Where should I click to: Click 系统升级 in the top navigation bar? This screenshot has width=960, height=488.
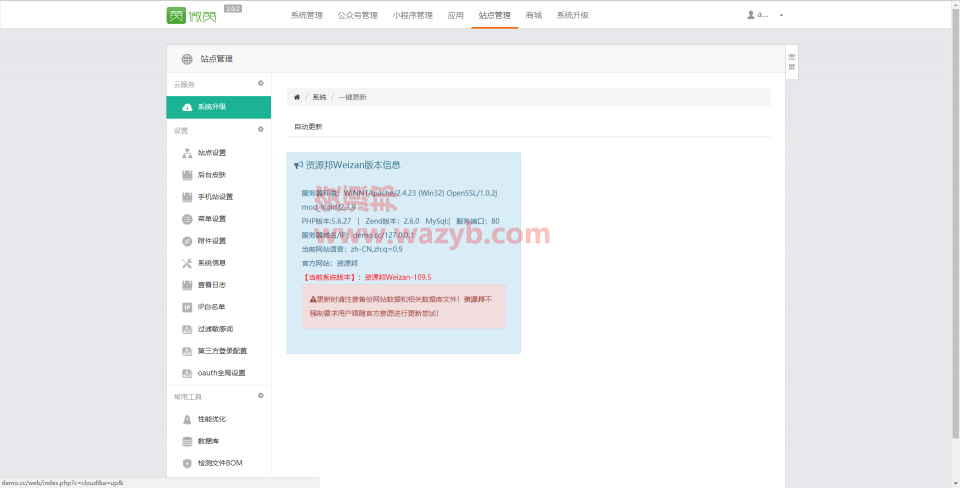point(572,15)
